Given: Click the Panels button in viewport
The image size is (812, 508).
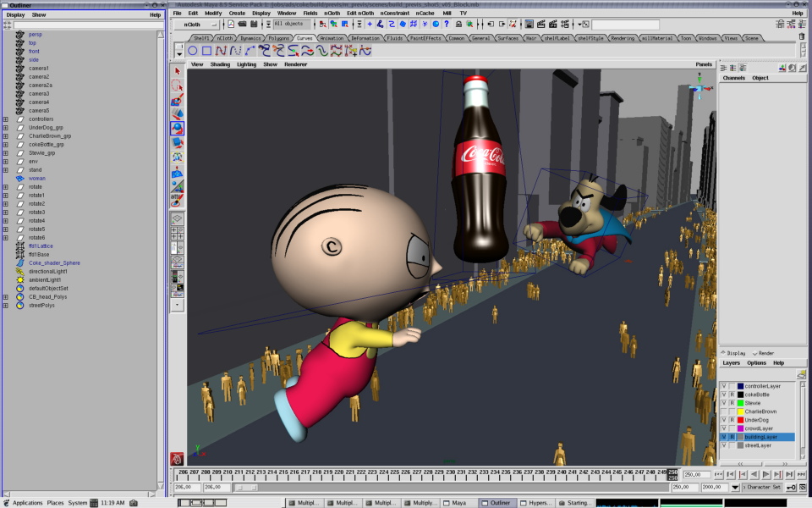Looking at the screenshot, I should [704, 64].
